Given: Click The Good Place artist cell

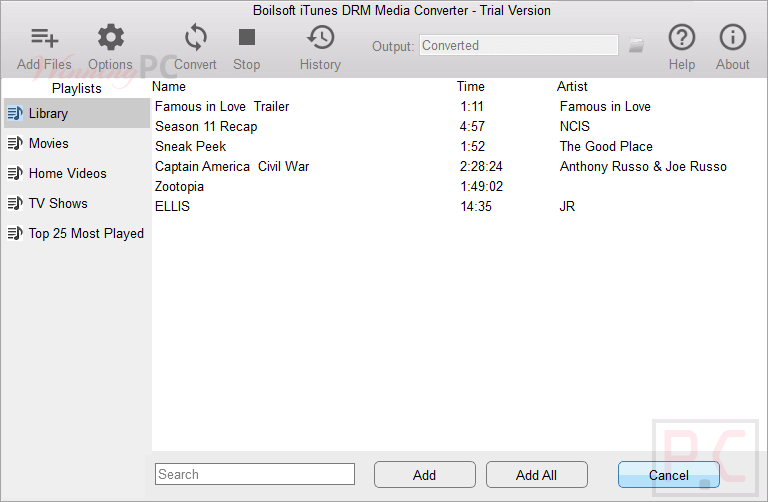Looking at the screenshot, I should click(606, 146).
